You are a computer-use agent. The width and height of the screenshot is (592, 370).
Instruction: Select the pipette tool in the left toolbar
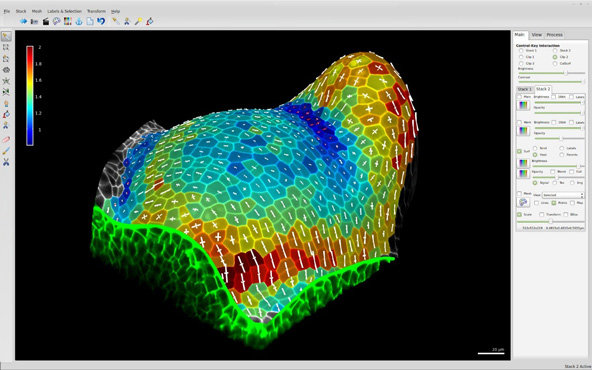tap(6, 151)
